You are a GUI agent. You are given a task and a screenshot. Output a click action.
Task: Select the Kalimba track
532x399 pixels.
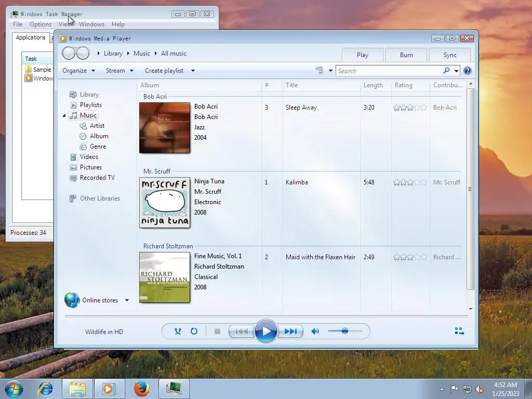(x=297, y=182)
